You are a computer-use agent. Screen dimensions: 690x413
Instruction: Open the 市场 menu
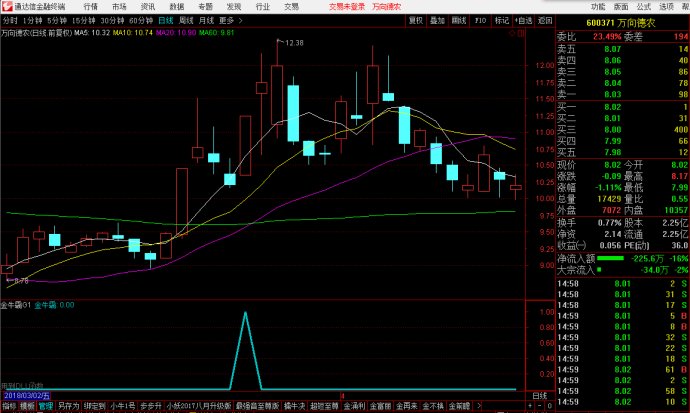pos(119,7)
